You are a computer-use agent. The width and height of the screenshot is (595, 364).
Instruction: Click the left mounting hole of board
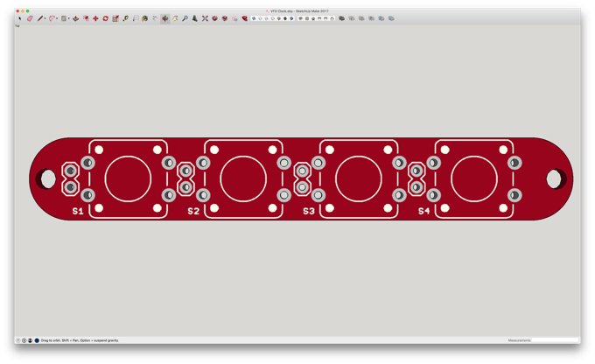coord(47,178)
